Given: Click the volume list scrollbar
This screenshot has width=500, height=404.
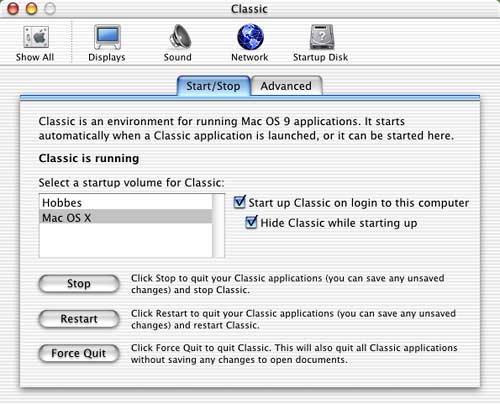Looking at the screenshot, I should pyautogui.click(x=219, y=226).
